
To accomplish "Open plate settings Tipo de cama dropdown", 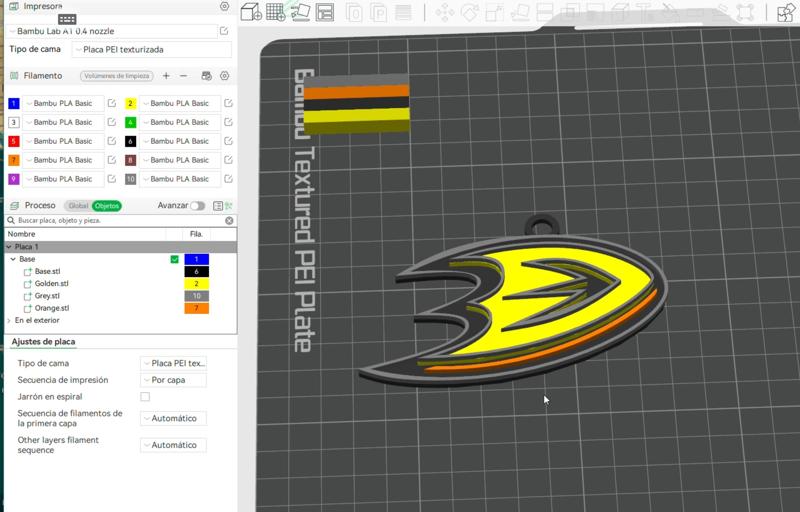I will coord(173,363).
